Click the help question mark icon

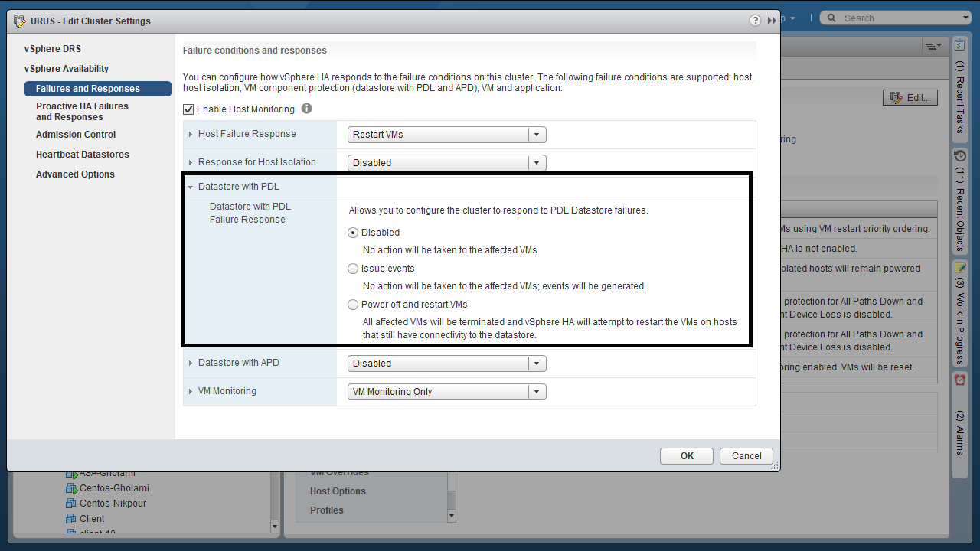click(756, 21)
